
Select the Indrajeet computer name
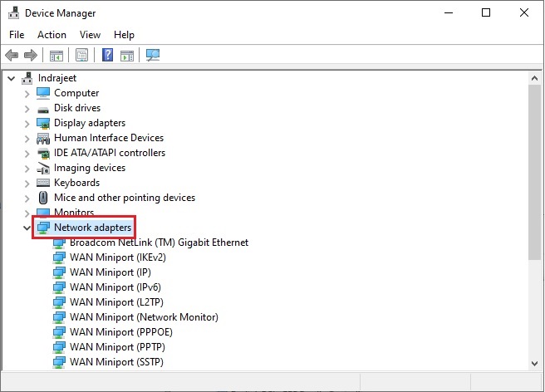(x=57, y=78)
